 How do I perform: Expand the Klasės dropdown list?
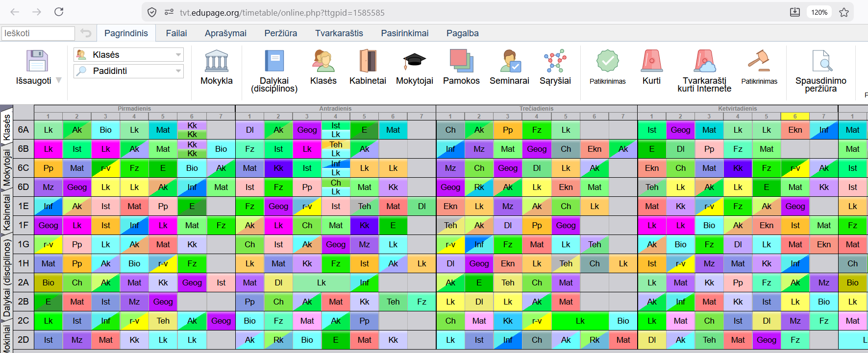pos(178,55)
